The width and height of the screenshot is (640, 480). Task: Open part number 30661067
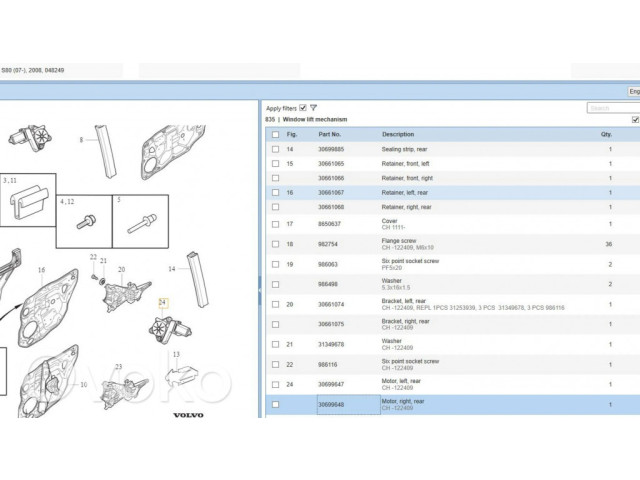pyautogui.click(x=331, y=192)
